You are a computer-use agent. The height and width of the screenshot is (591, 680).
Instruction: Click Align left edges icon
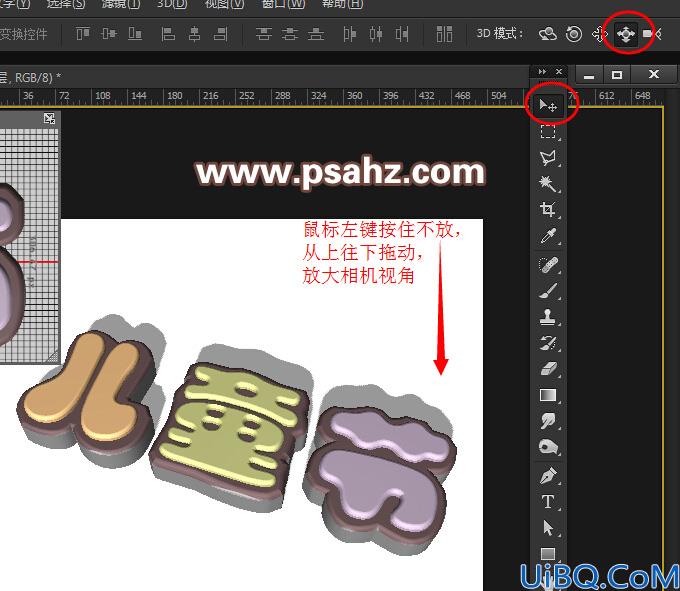(x=168, y=33)
